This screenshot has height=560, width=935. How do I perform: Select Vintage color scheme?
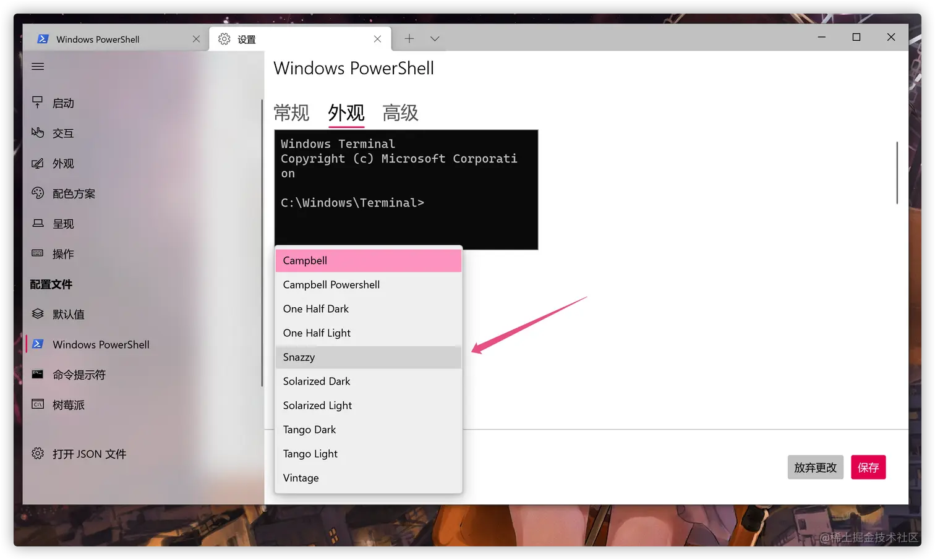click(x=369, y=477)
